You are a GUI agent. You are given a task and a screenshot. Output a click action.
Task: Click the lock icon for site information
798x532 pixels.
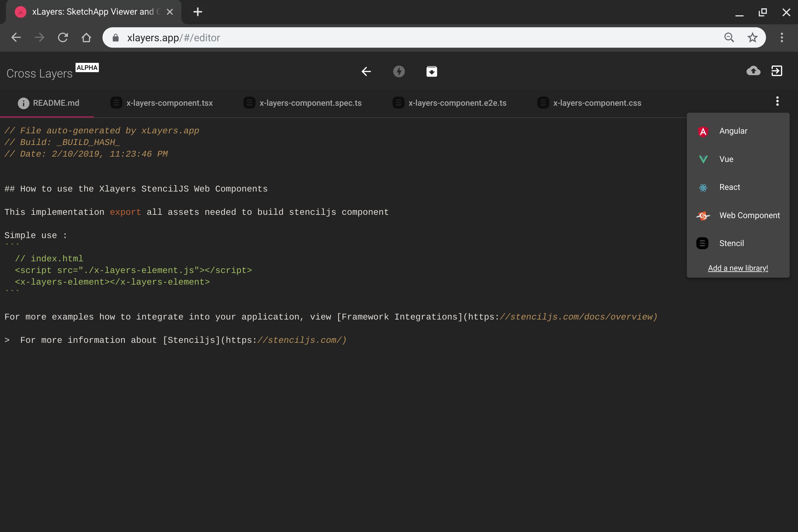tap(115, 38)
